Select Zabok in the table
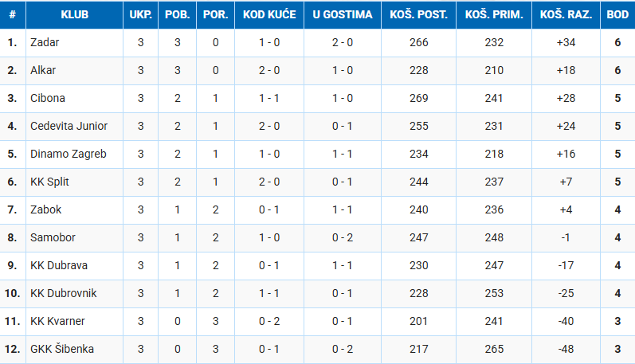 pyautogui.click(x=45, y=209)
